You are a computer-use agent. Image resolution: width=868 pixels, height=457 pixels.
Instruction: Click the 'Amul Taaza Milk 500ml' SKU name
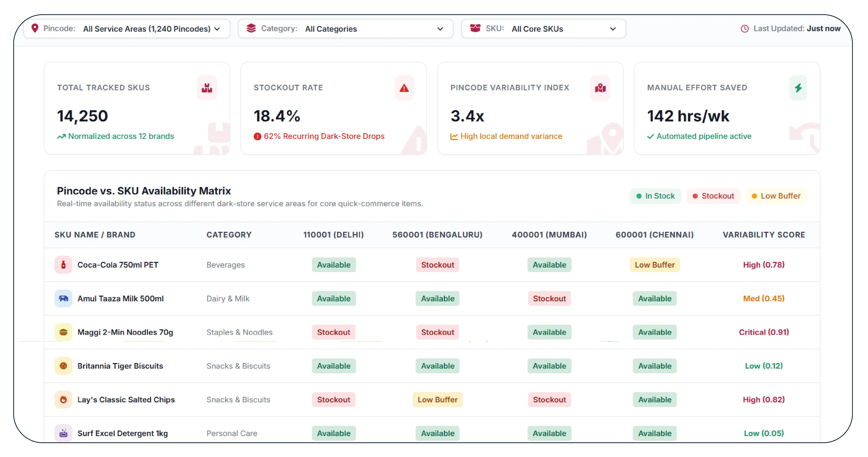click(121, 299)
